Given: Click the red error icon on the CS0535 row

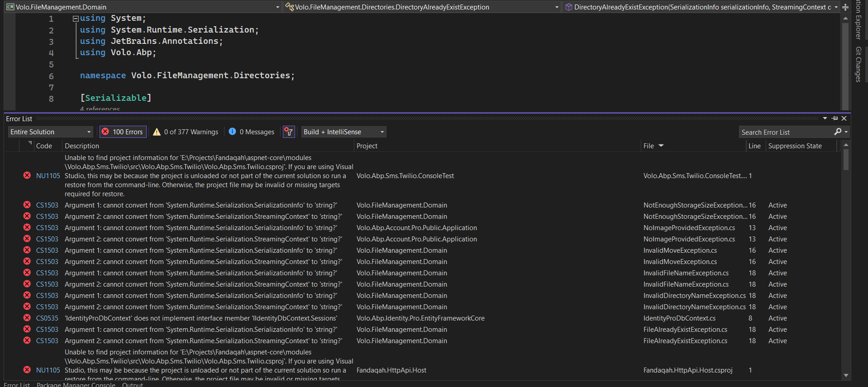Looking at the screenshot, I should [x=27, y=318].
